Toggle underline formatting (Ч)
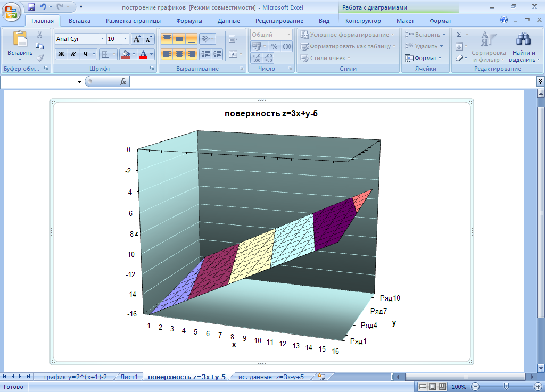Screen dimensions: 545x392 click(85, 54)
